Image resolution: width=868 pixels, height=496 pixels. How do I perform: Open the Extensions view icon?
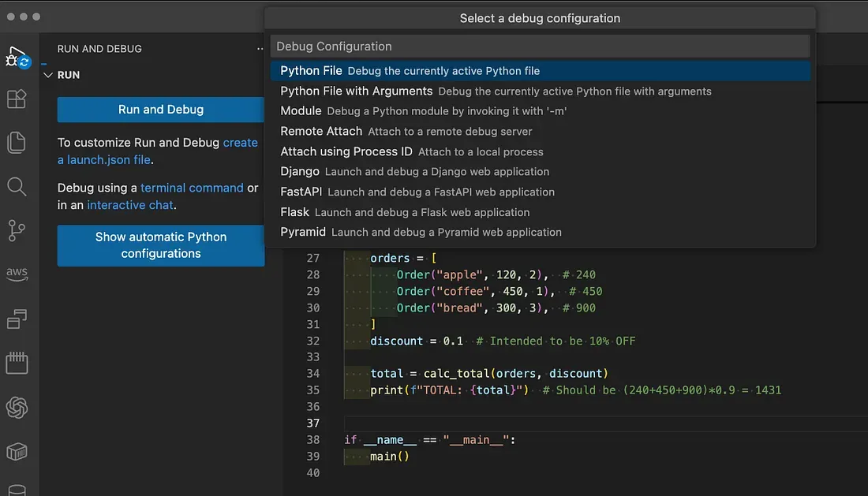point(17,99)
